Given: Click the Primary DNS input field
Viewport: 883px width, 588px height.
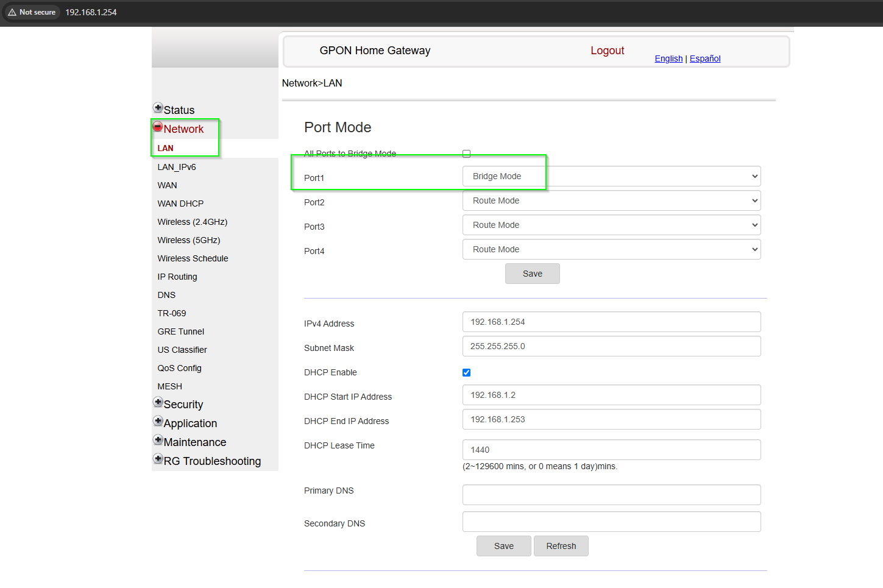Looking at the screenshot, I should tap(611, 494).
